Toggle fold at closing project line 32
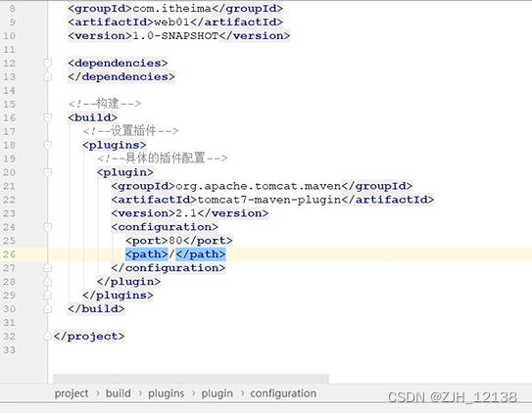This screenshot has width=532, height=413. click(48, 336)
